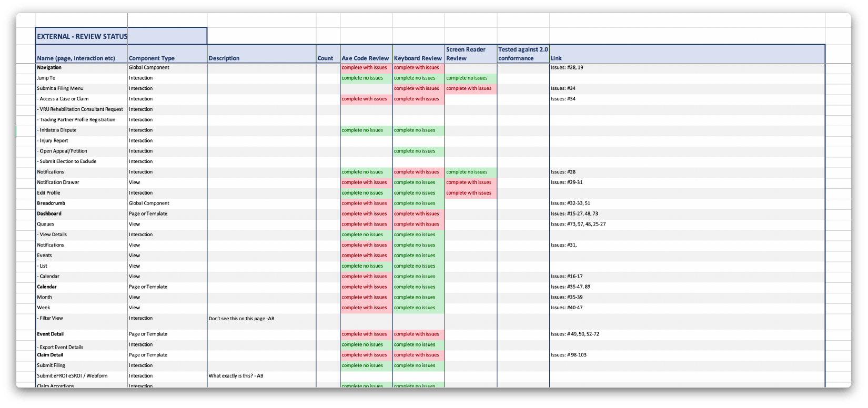The height and width of the screenshot is (408, 868).
Task: Click the bold Dashboard cell
Action: pyautogui.click(x=82, y=214)
